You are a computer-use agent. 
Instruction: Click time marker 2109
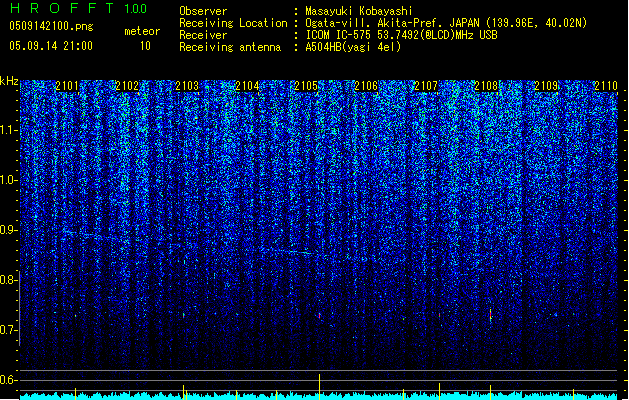546,86
